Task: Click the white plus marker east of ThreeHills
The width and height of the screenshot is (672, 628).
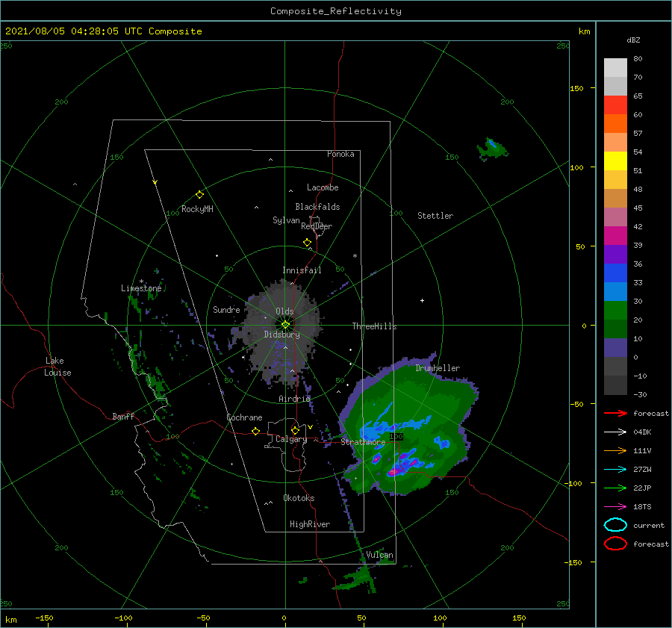Action: [x=422, y=300]
